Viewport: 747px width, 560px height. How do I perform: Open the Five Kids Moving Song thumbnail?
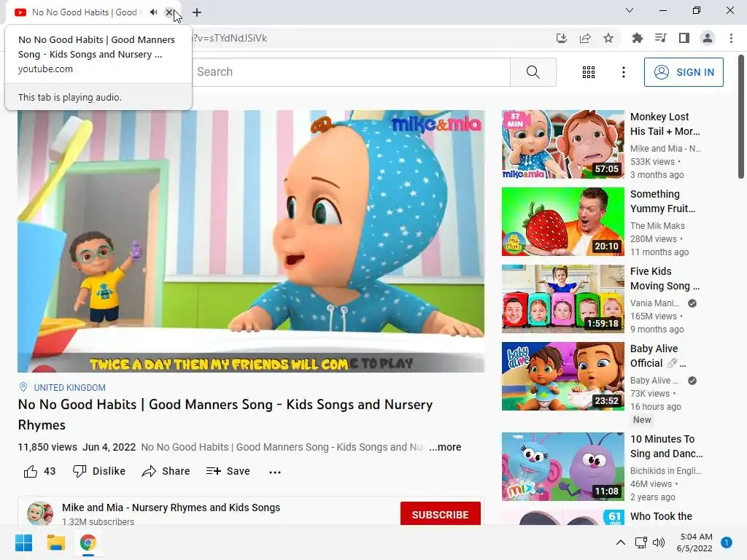click(562, 298)
